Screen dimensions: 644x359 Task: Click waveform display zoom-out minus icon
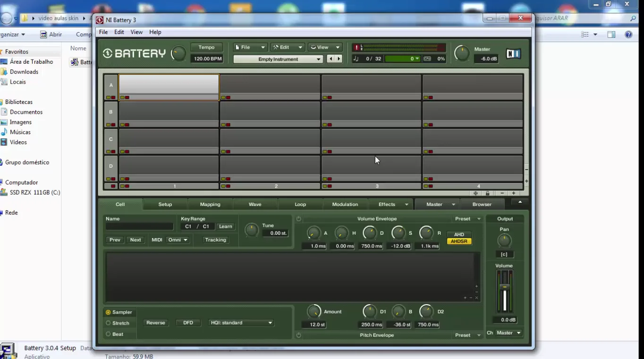tap(471, 298)
